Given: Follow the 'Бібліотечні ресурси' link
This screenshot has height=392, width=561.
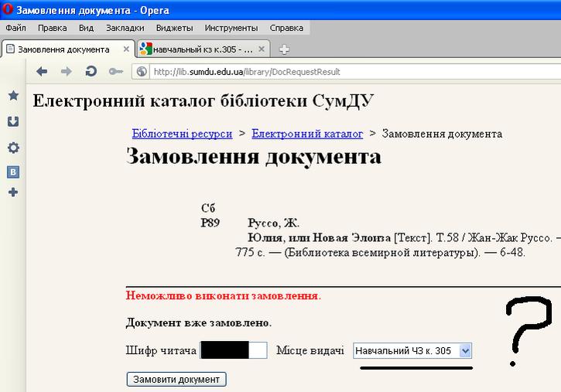Looking at the screenshot, I should (182, 134).
